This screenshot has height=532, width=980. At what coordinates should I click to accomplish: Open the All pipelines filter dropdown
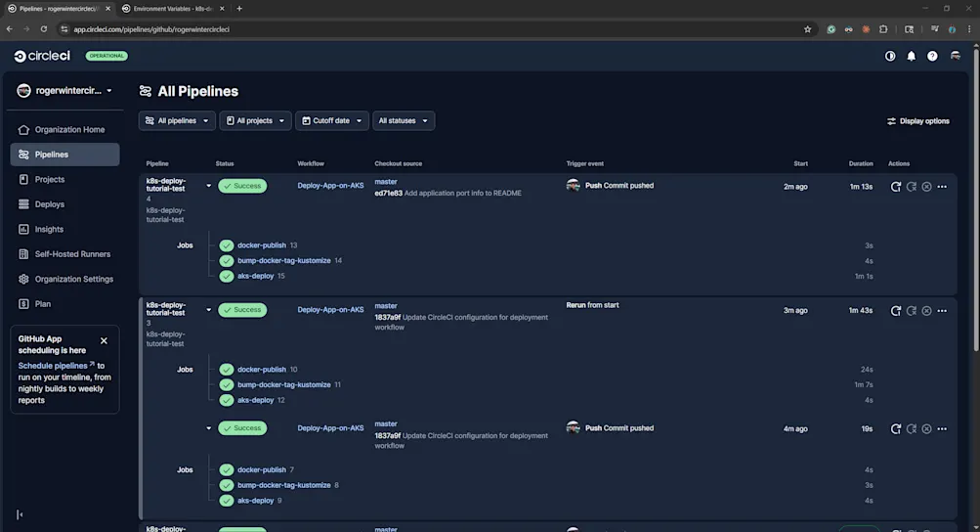tap(177, 121)
